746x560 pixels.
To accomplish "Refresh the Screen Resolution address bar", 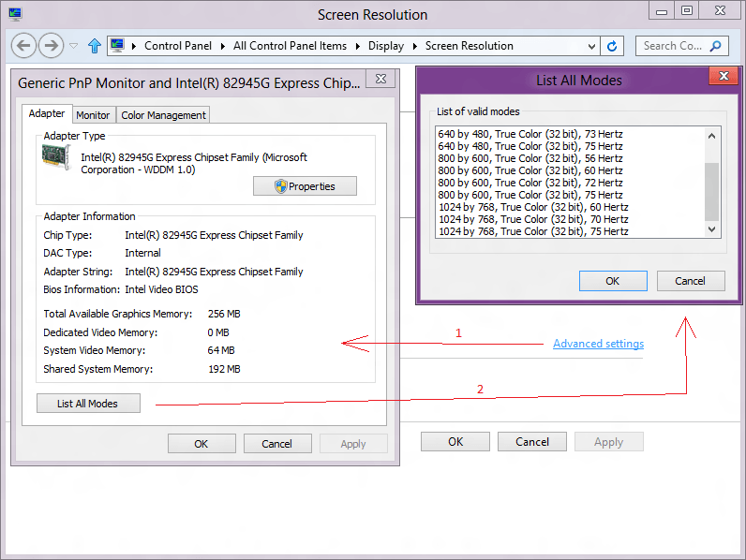I will (613, 46).
